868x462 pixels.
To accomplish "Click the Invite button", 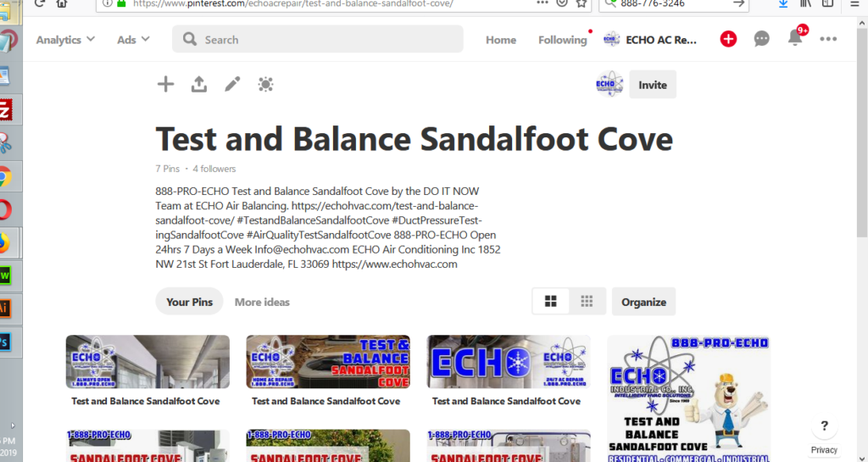I will [x=652, y=85].
